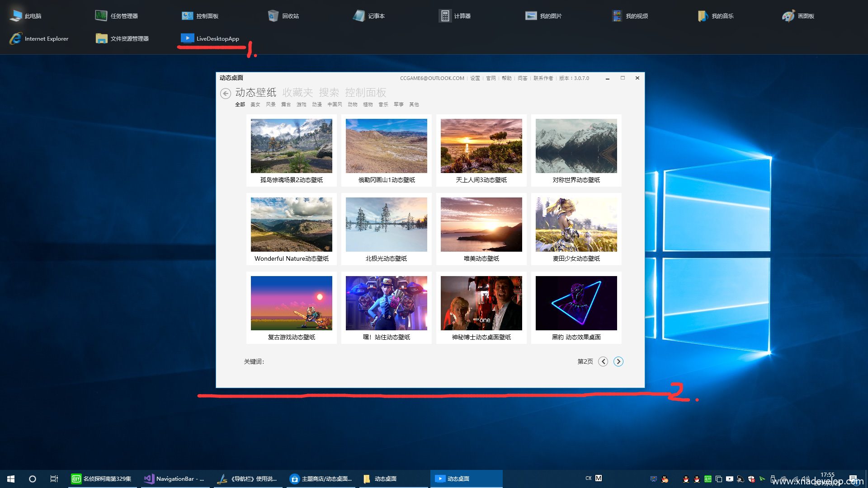Filter wallpapers by the 风景 category
868x488 pixels.
tap(270, 104)
